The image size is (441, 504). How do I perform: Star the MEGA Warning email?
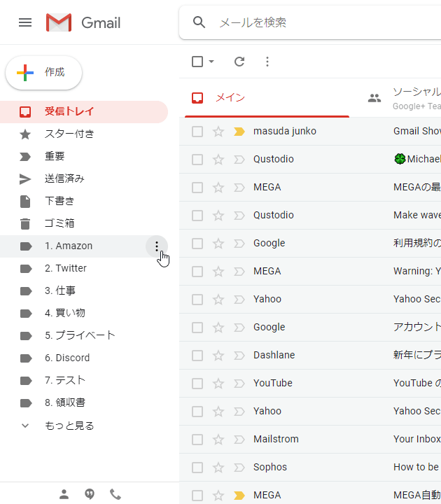218,272
